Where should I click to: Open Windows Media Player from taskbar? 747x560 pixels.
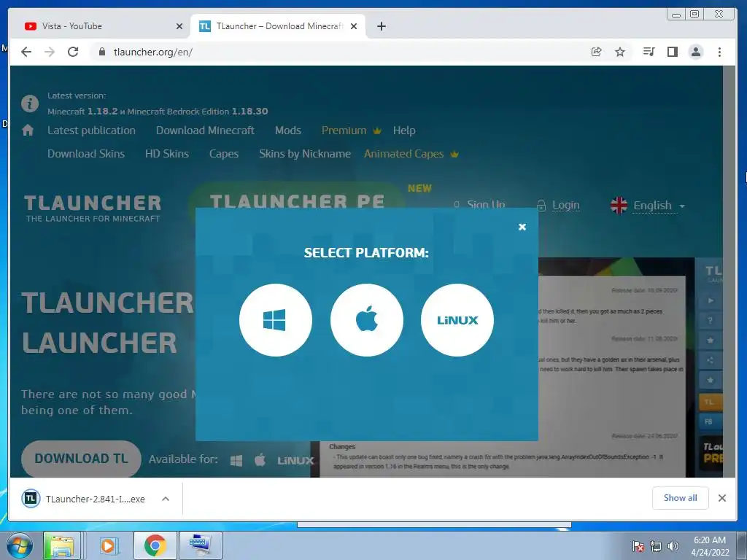(x=109, y=545)
